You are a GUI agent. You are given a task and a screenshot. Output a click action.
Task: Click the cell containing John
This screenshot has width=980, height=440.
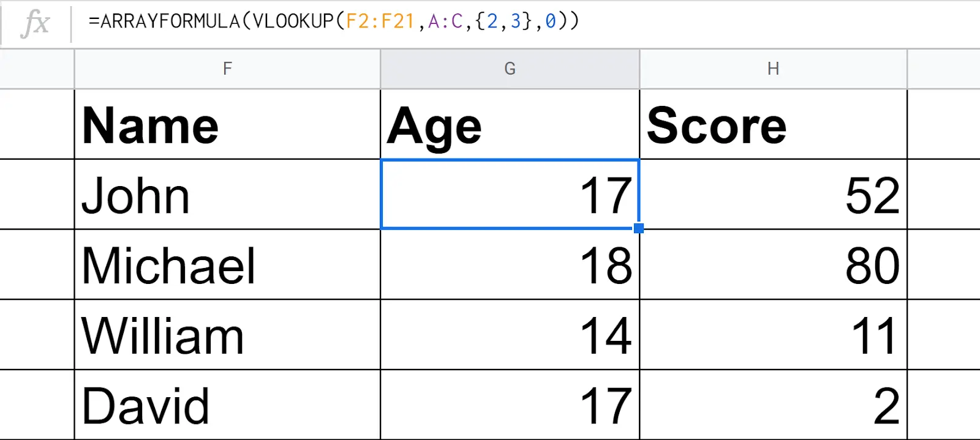[x=227, y=195]
